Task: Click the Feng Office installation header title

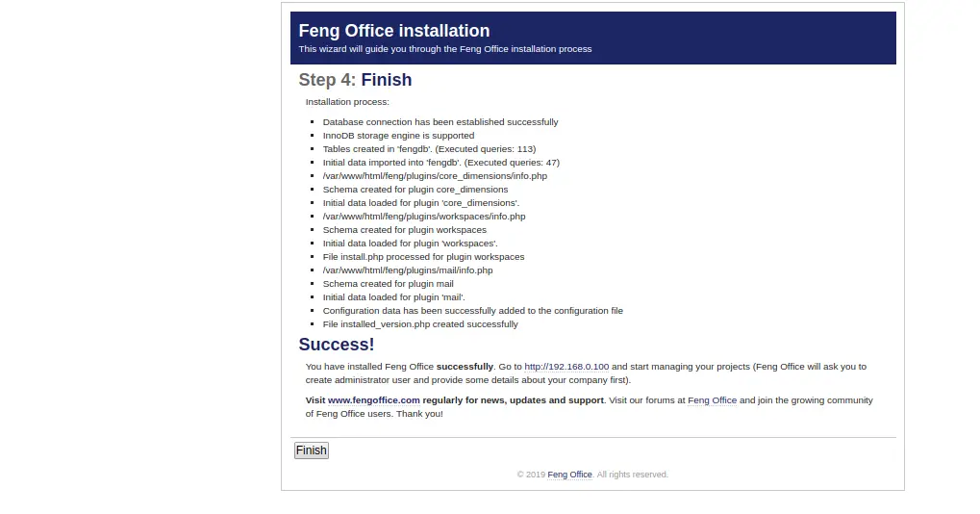Action: pyautogui.click(x=394, y=31)
